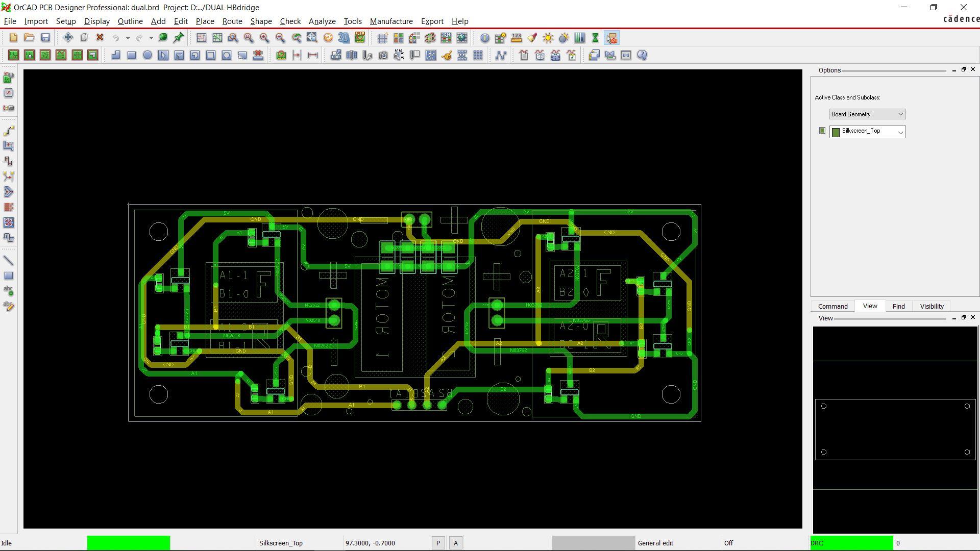The height and width of the screenshot is (551, 980).
Task: Select the Move tool icon
Action: 68,38
